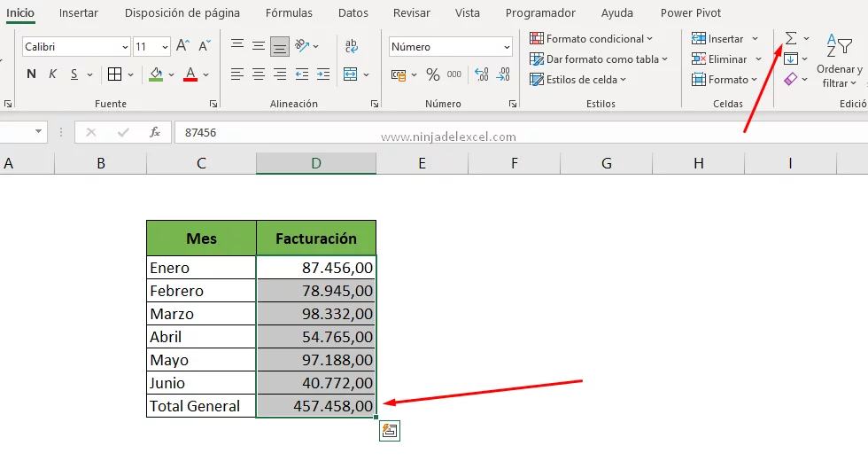The height and width of the screenshot is (469, 868).
Task: Click the increase indent icon
Action: (324, 75)
